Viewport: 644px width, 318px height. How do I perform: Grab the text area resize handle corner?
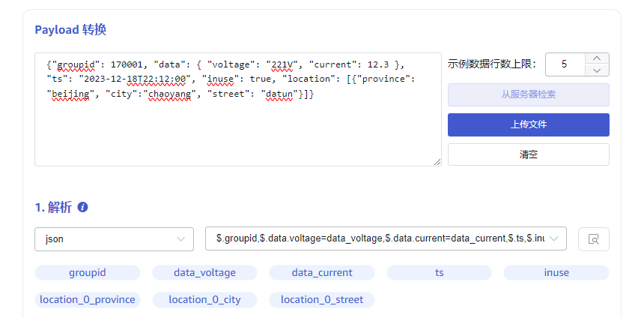437,162
